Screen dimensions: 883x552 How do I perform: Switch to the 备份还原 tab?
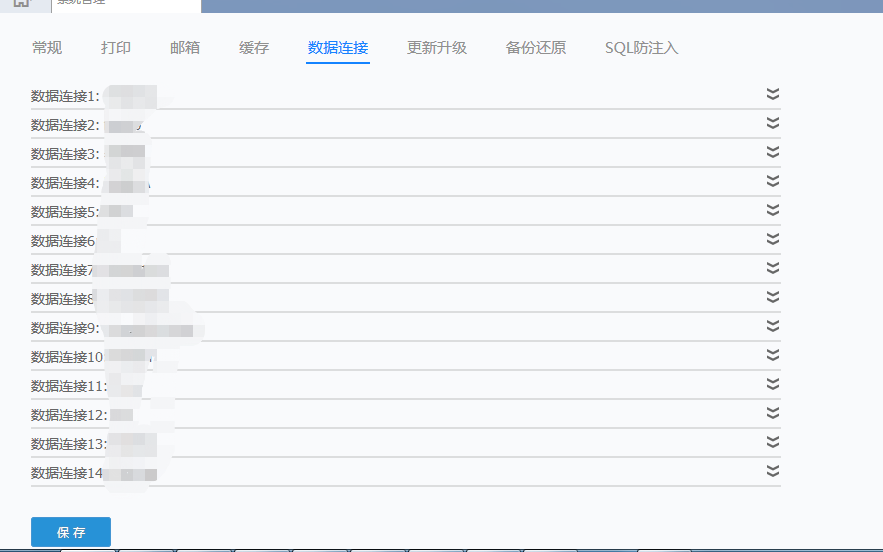(x=536, y=48)
